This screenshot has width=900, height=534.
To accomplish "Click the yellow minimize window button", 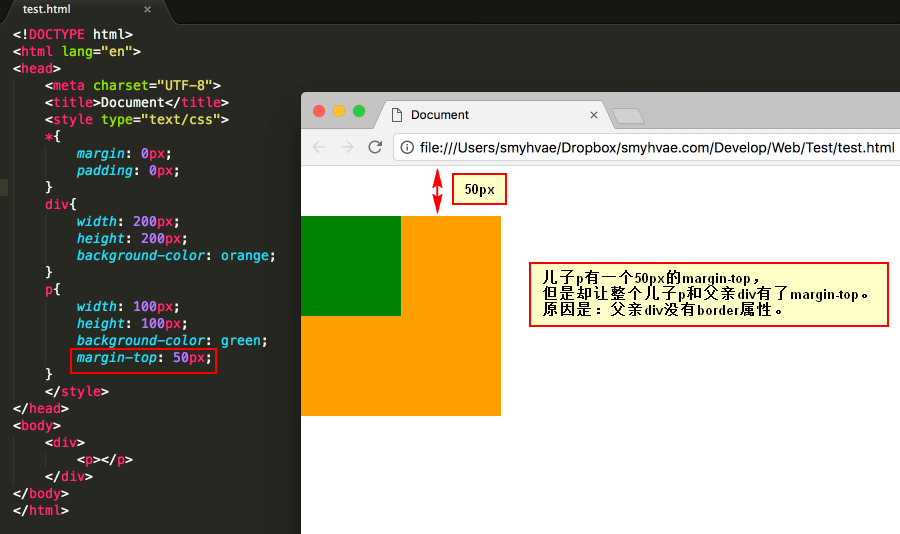I will click(x=339, y=111).
